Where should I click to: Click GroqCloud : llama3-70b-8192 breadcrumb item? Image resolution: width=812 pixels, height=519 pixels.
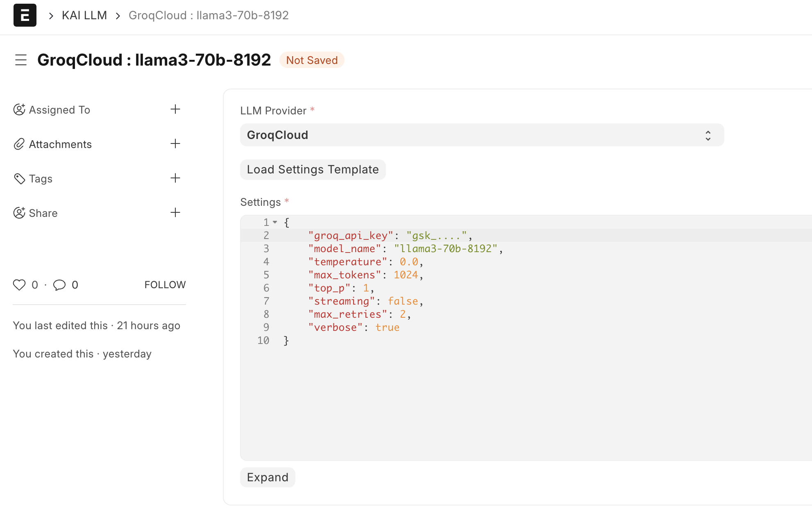[x=209, y=16]
